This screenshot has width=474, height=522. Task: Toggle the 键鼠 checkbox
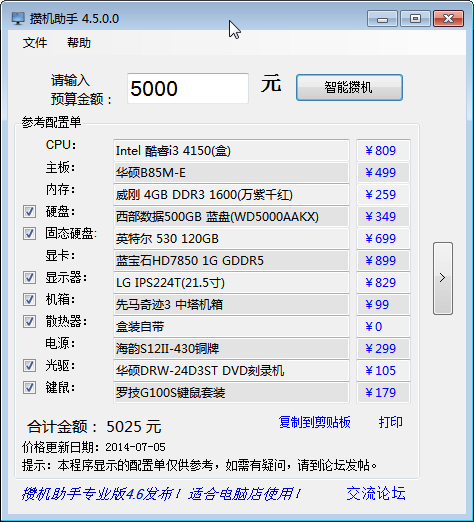pos(29,387)
